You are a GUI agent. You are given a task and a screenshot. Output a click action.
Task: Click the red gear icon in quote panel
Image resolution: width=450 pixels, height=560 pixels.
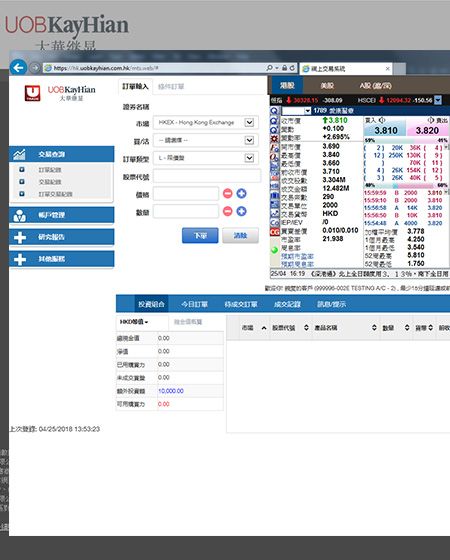pos(274,139)
